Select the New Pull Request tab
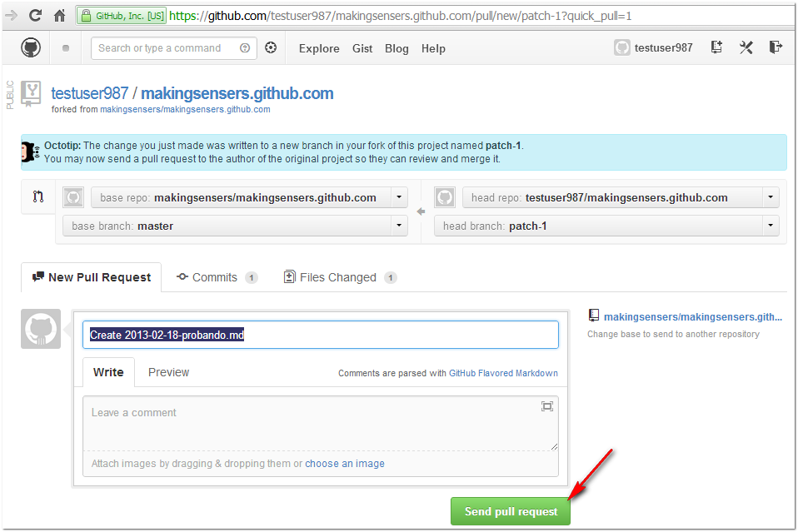Viewport: 798px width, 532px height. click(92, 277)
